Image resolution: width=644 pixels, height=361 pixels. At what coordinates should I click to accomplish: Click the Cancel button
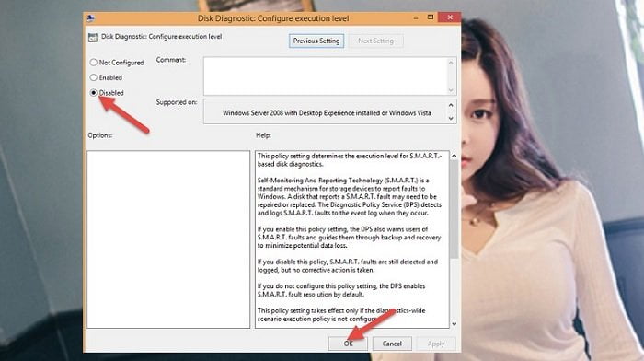click(x=392, y=344)
